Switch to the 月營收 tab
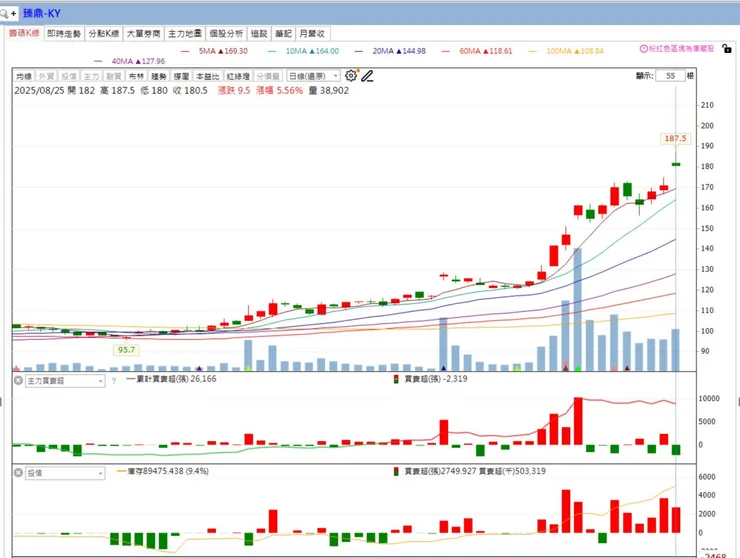740x558 pixels. pos(312,34)
